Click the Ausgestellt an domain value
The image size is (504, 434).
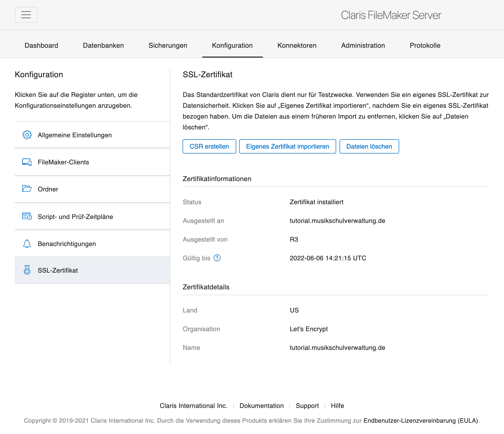pyautogui.click(x=337, y=221)
